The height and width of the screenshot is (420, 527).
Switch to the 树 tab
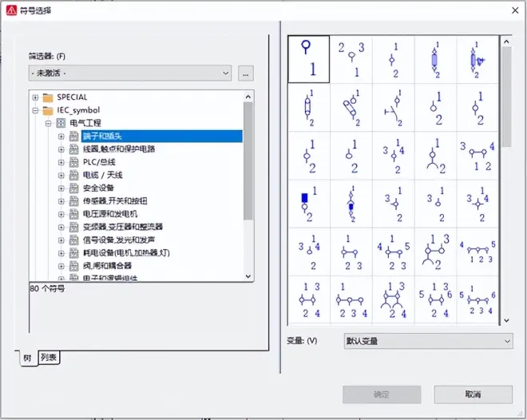[x=26, y=359]
